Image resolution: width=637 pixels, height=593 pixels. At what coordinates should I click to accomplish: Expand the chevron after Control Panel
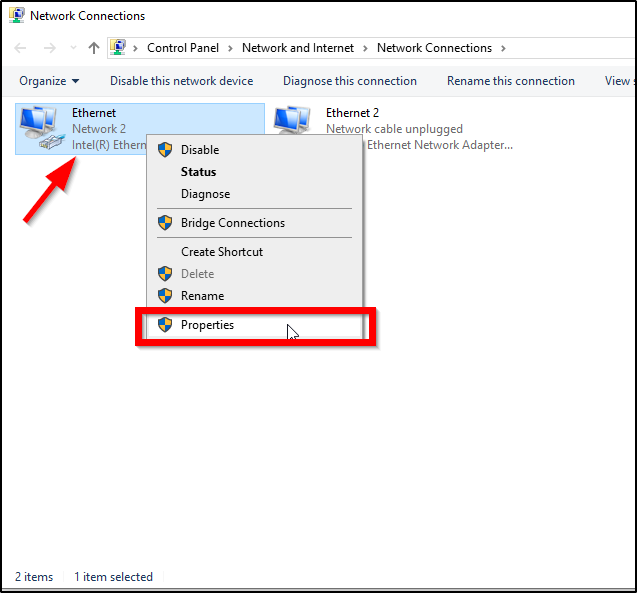(232, 48)
